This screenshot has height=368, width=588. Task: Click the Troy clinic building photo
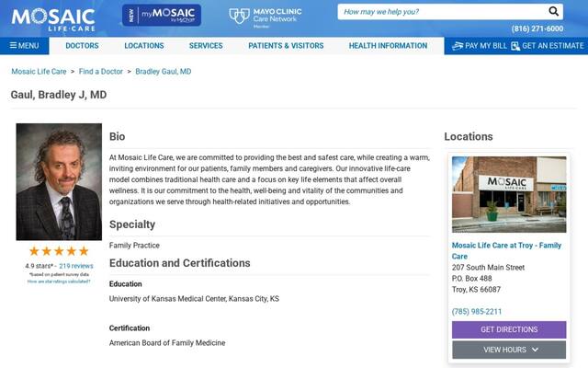[509, 194]
